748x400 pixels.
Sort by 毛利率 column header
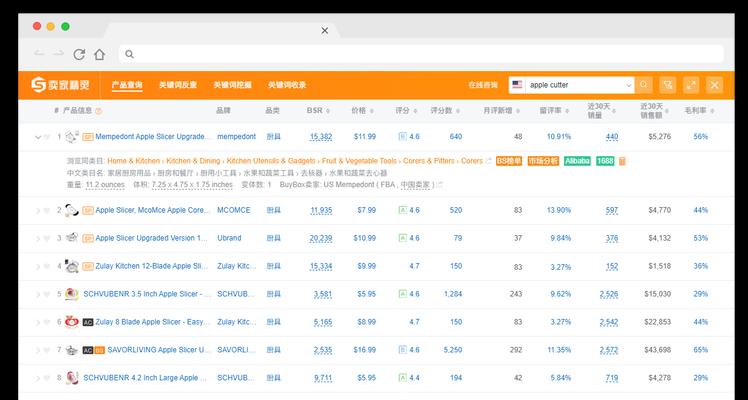coord(699,111)
